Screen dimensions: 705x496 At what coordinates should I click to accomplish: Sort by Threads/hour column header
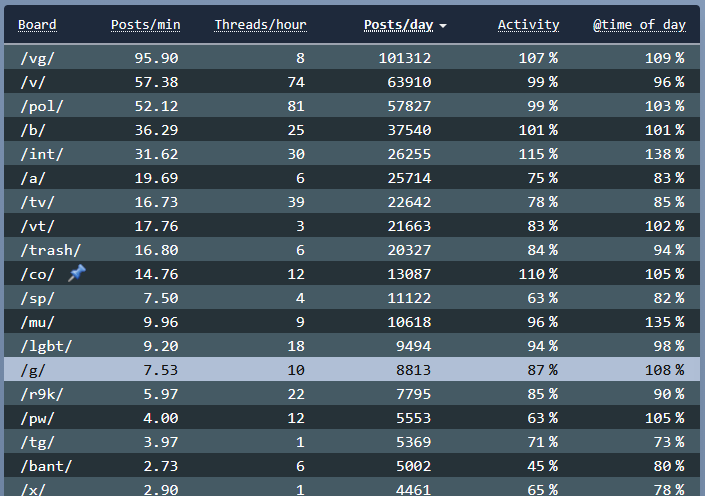[x=260, y=25]
